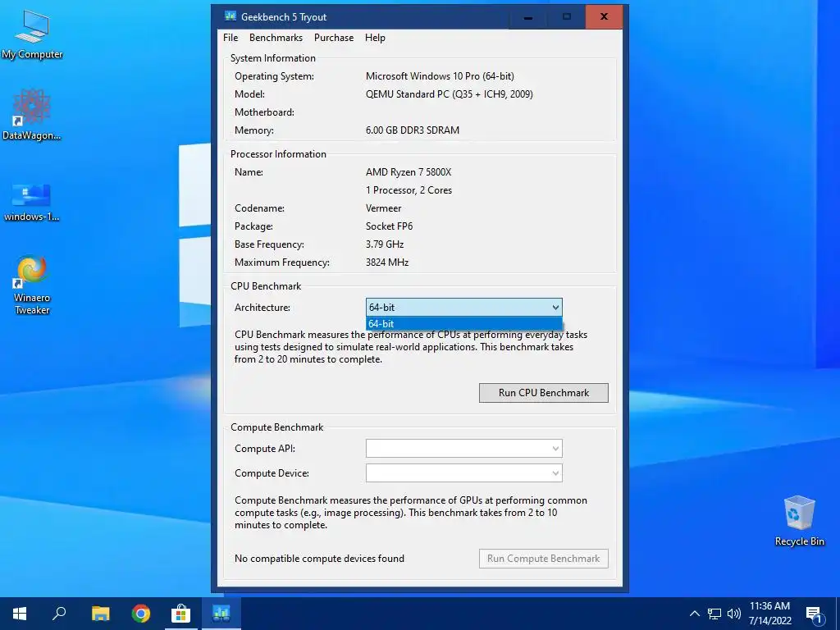Open the notification center icon
840x630 pixels.
pyautogui.click(x=814, y=614)
